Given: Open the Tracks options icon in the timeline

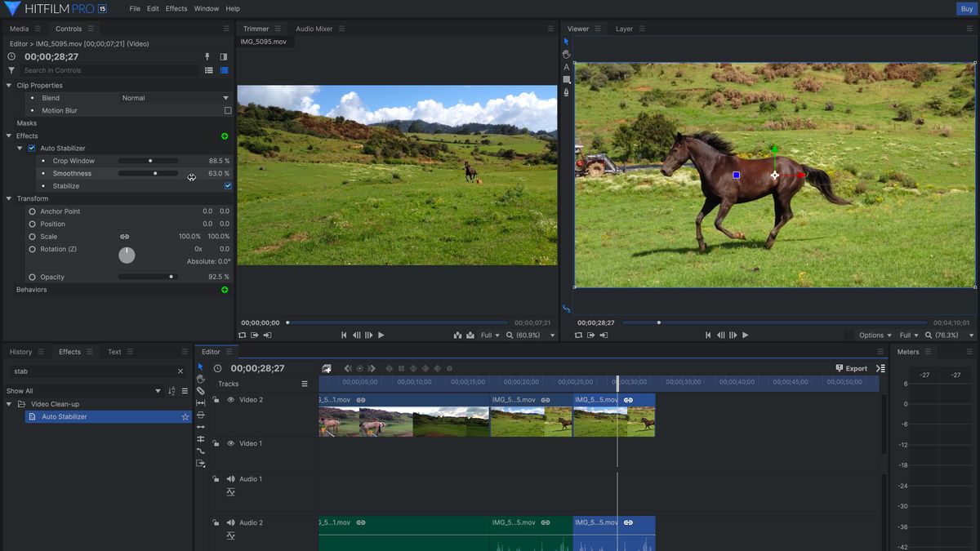Looking at the screenshot, I should tap(305, 384).
